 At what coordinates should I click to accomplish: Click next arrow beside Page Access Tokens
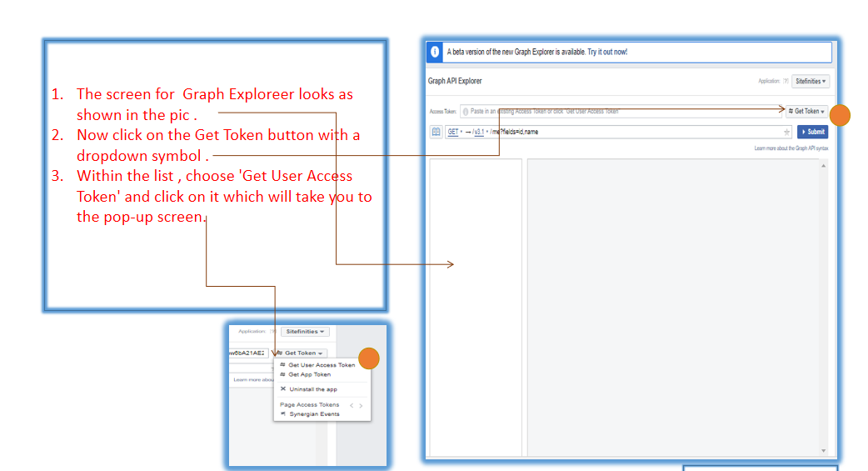(361, 406)
